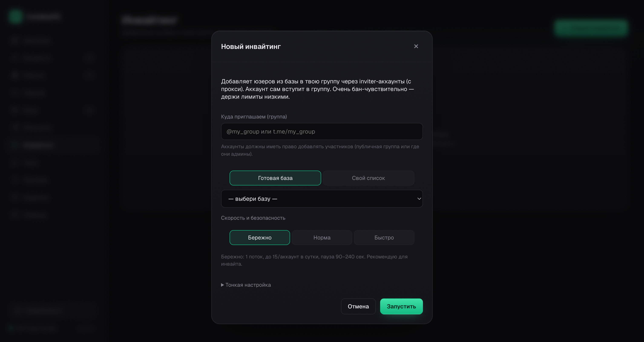644x342 pixels.
Task: Click the highlighted blurred sidebar item
Action: coord(50,145)
